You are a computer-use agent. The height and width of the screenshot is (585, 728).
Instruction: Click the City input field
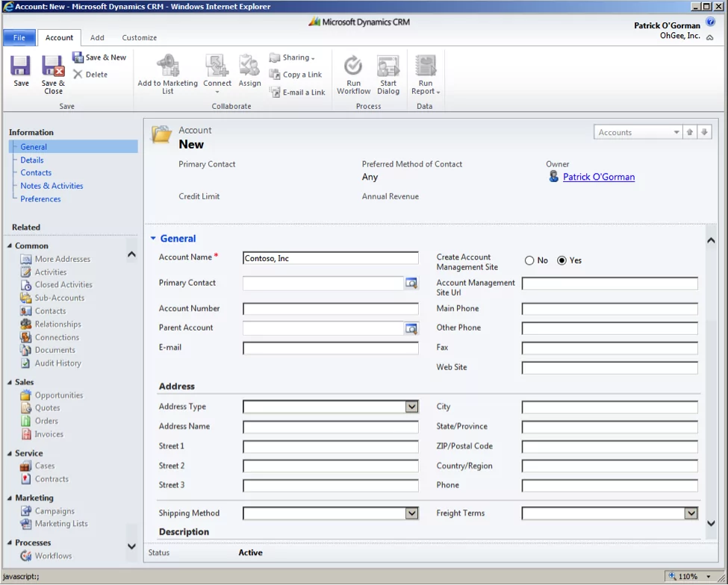[609, 407]
